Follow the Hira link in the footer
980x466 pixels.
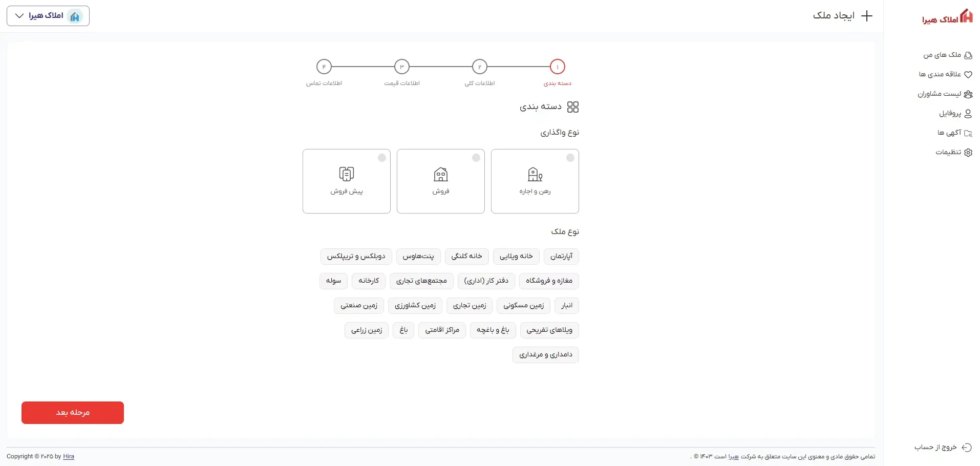(x=69, y=456)
